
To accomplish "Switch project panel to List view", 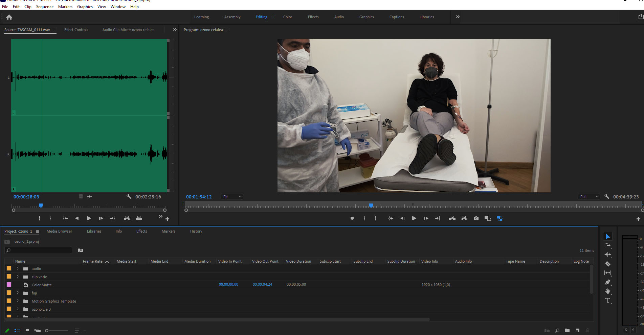I will pyautogui.click(x=17, y=331).
